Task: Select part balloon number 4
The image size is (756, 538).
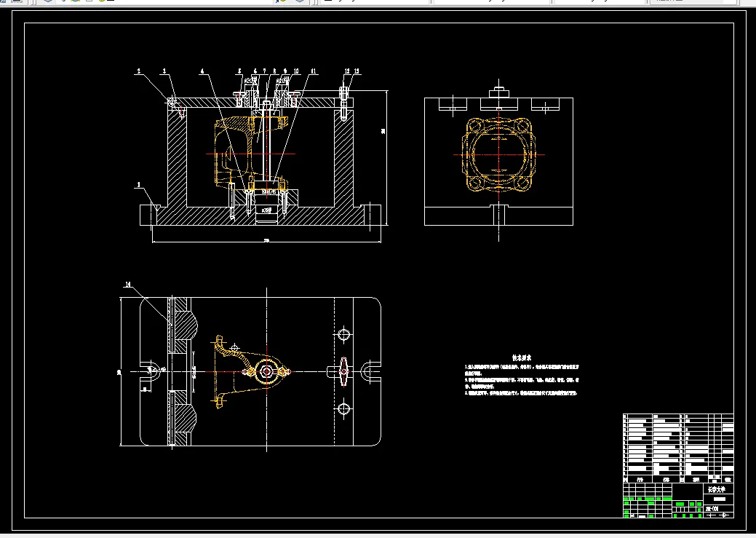Action: [202, 71]
